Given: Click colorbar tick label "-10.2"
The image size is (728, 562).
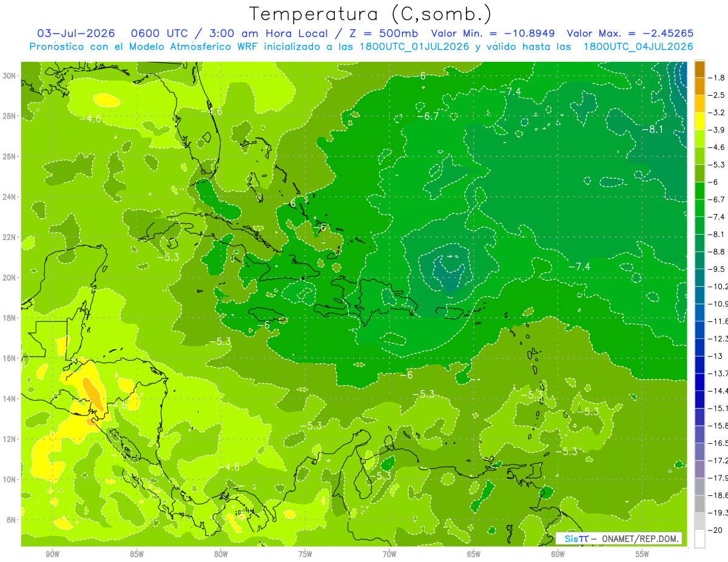Looking at the screenshot, I should coord(718,286).
